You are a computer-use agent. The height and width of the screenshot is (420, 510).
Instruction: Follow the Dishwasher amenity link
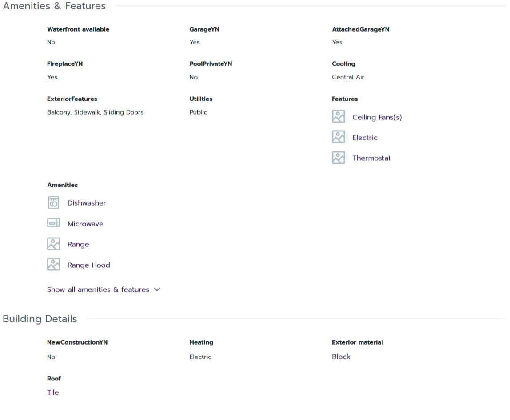(87, 203)
